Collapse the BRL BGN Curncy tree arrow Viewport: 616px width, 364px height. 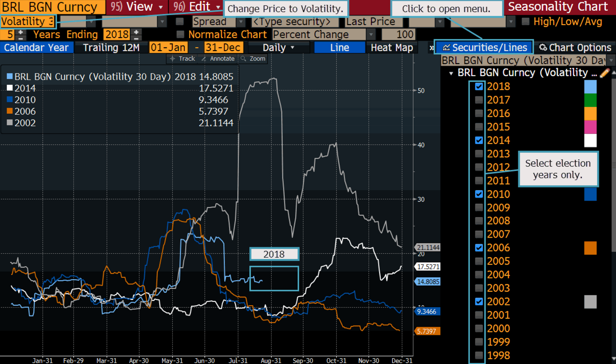point(451,73)
